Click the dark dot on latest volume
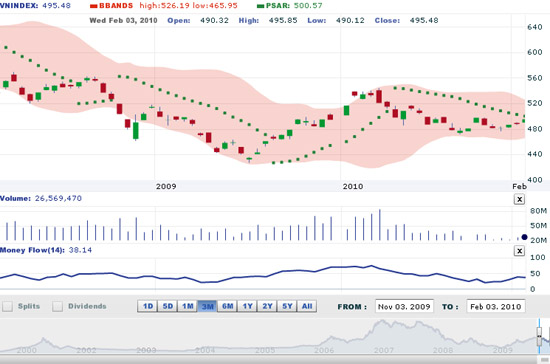Image resolution: width=550 pixels, height=364 pixels. (524, 237)
